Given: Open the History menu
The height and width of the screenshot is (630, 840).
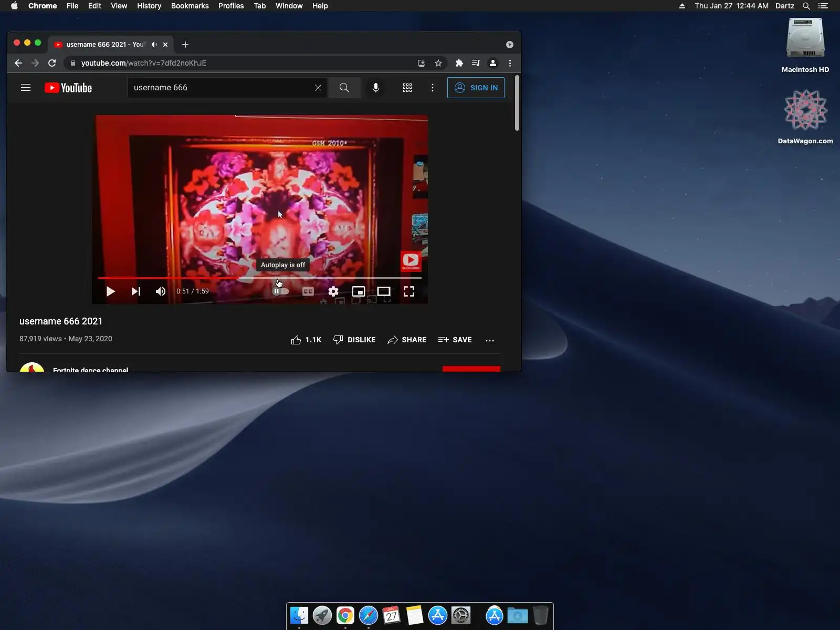Looking at the screenshot, I should click(x=149, y=6).
